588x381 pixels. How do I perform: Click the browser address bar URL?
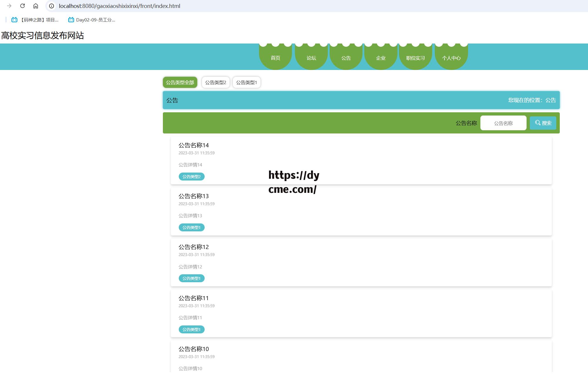(x=119, y=6)
